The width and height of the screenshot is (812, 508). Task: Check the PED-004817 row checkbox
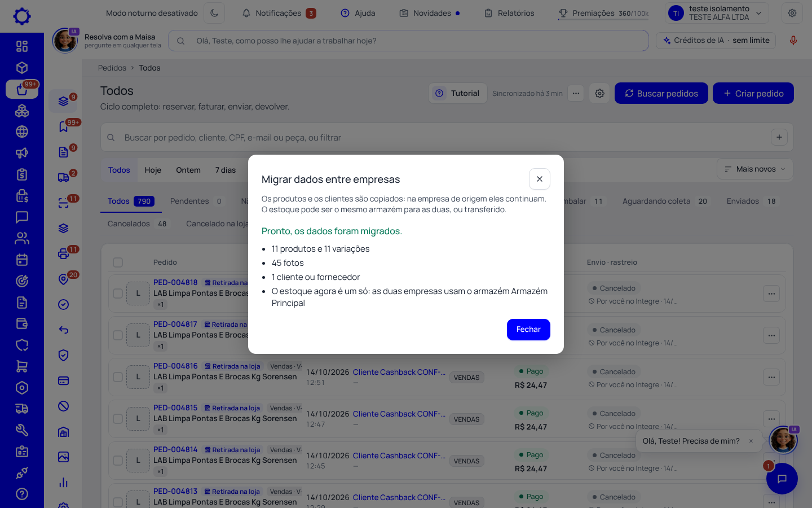pos(118,335)
